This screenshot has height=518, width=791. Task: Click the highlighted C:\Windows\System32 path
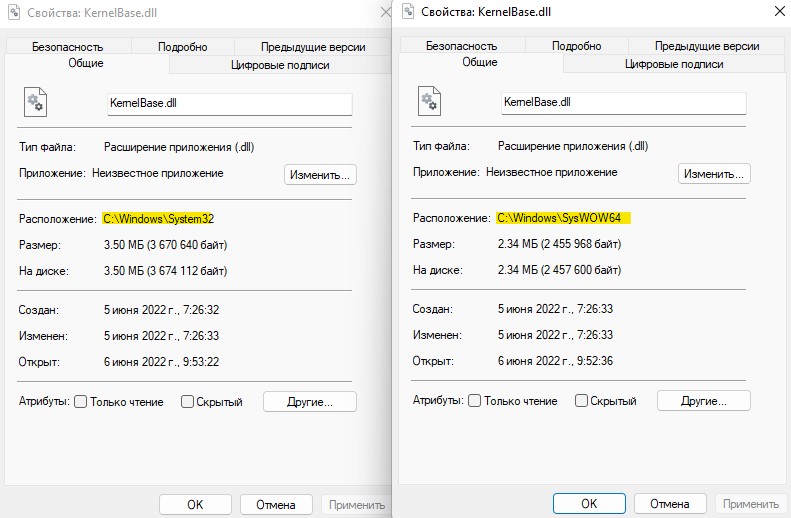click(x=158, y=219)
